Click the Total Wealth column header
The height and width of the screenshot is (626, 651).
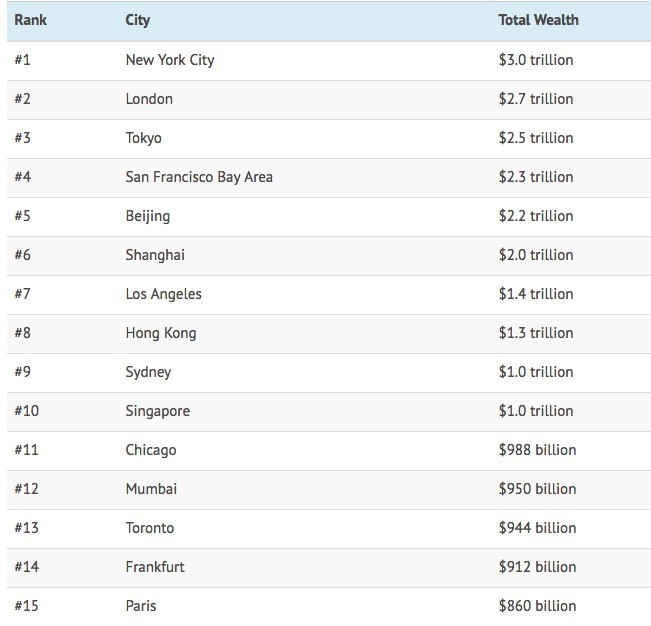tap(538, 20)
